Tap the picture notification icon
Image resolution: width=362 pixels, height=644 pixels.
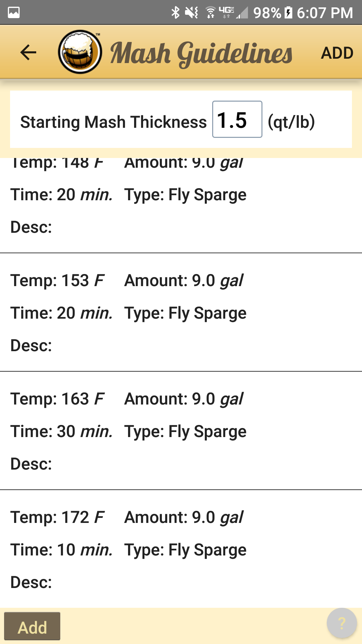pyautogui.click(x=14, y=12)
